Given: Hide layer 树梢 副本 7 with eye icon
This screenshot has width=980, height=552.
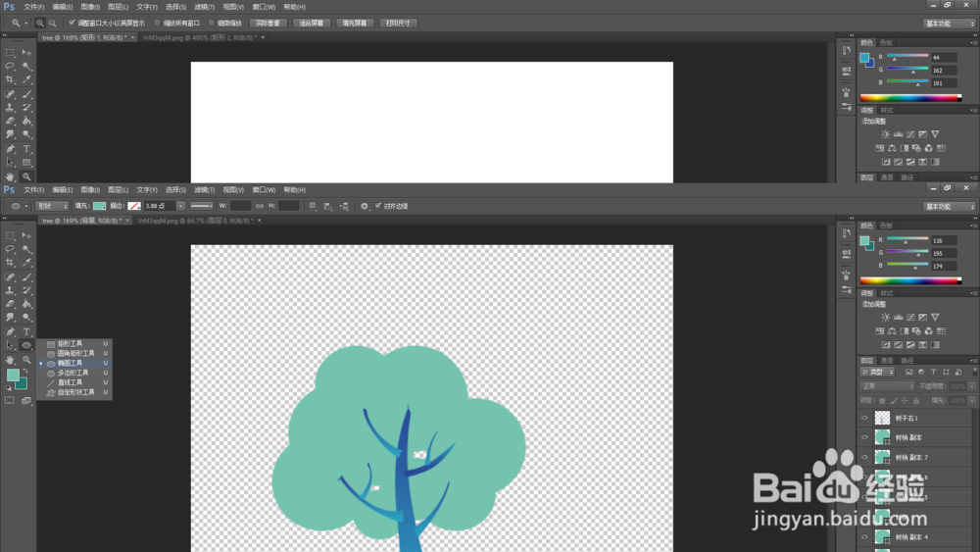Looking at the screenshot, I should (865, 458).
